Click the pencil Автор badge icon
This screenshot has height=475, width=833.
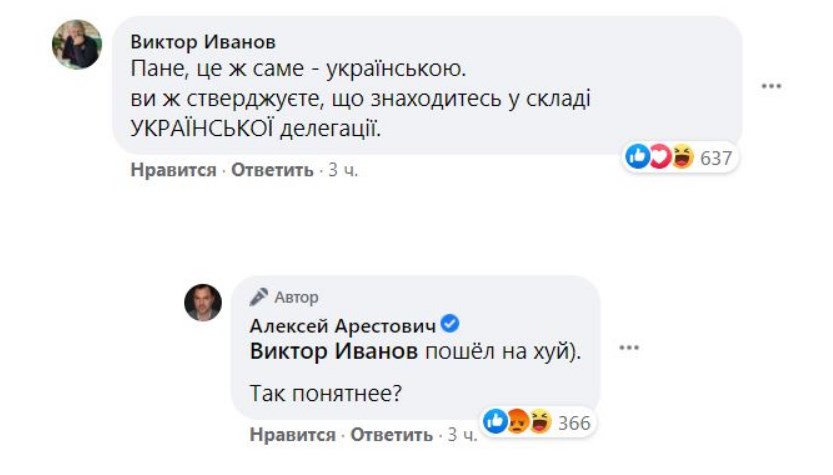pyautogui.click(x=259, y=297)
